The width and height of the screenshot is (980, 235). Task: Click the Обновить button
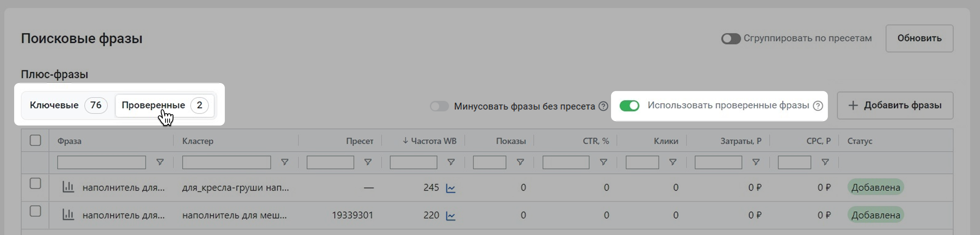coord(919,38)
